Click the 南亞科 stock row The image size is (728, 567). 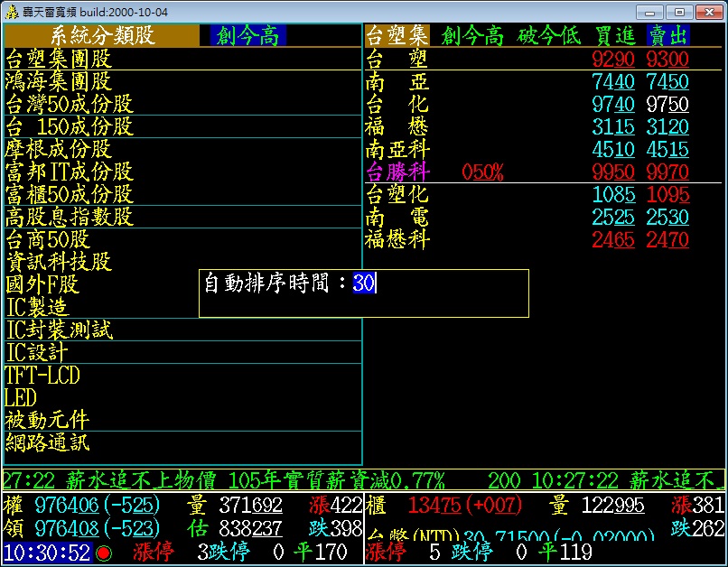[398, 149]
